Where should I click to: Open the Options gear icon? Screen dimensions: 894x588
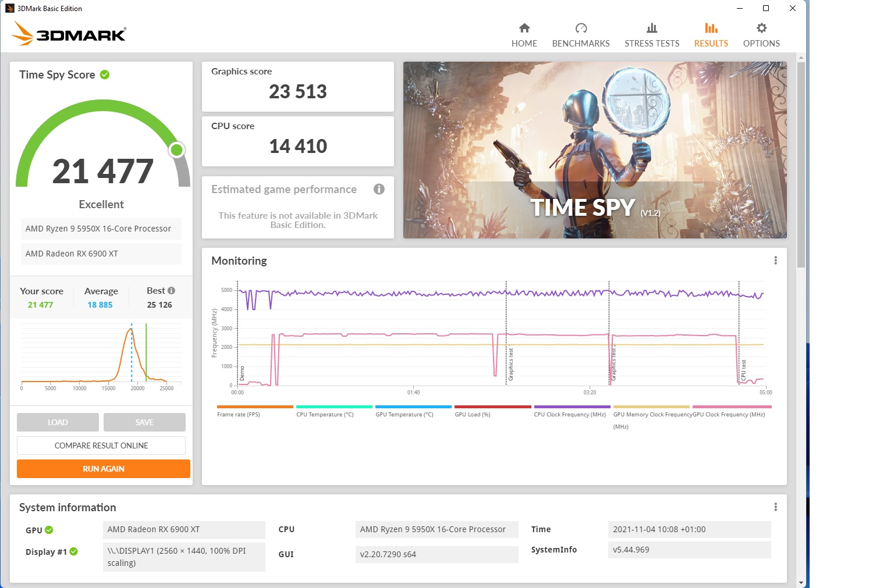click(x=761, y=28)
